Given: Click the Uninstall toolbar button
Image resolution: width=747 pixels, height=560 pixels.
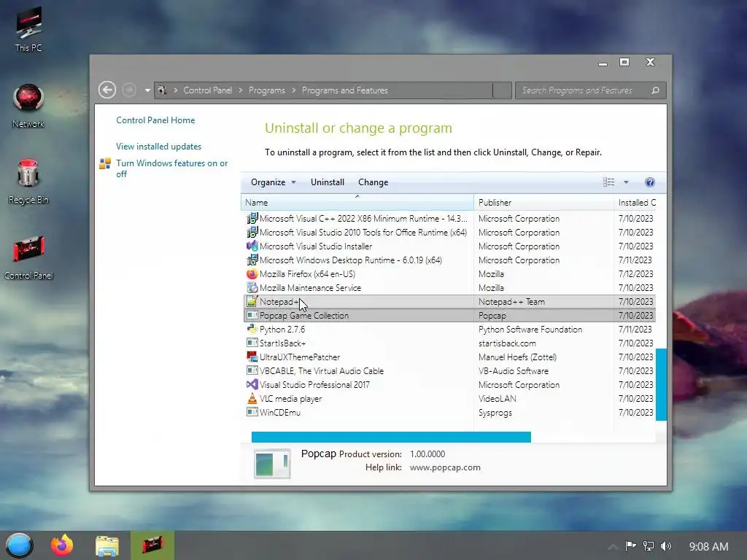Looking at the screenshot, I should point(328,182).
